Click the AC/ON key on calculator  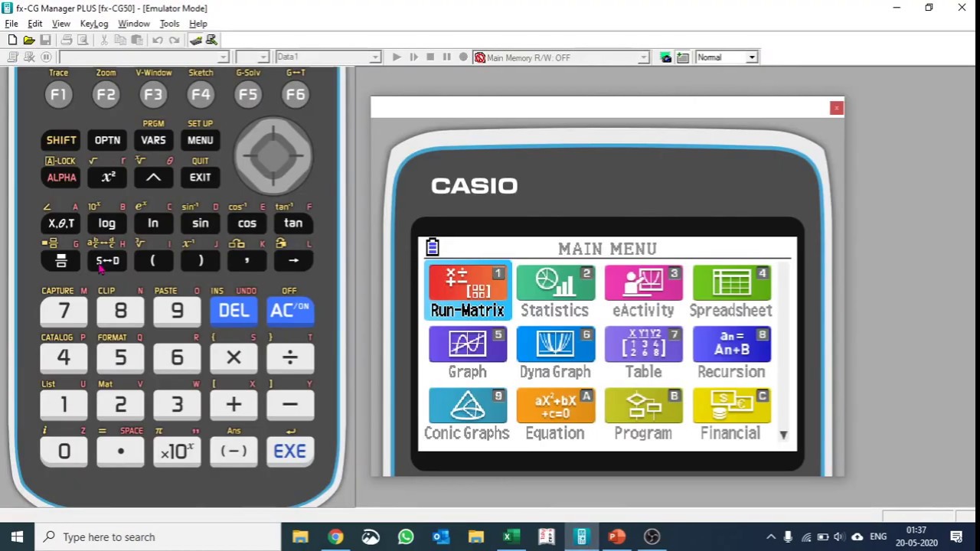click(290, 311)
